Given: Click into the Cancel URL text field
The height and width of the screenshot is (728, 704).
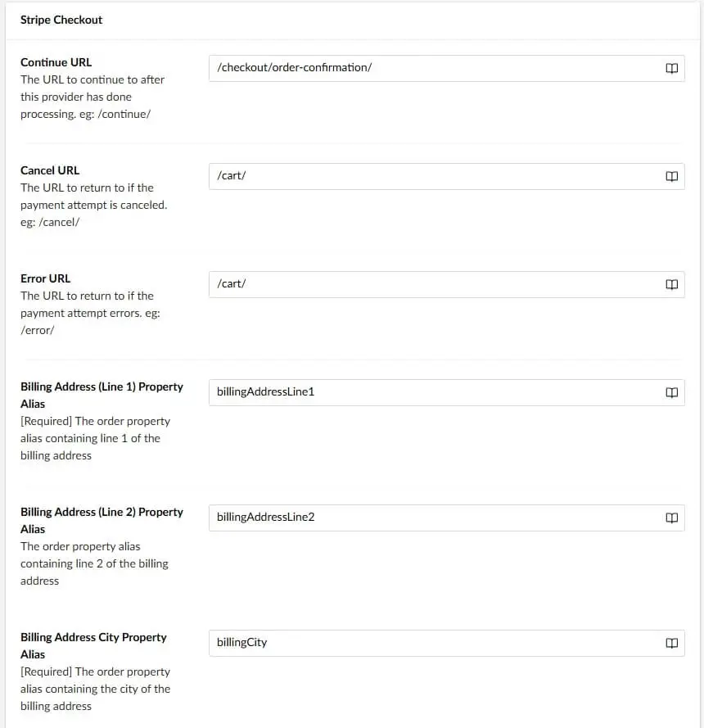Looking at the screenshot, I should pyautogui.click(x=434, y=176).
